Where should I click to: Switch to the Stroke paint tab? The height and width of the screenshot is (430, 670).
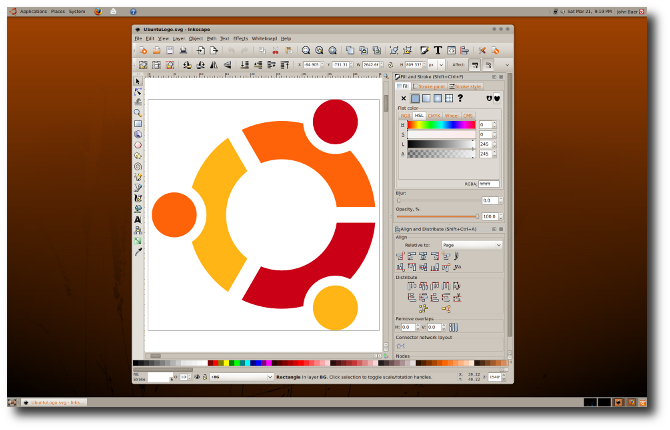[429, 86]
